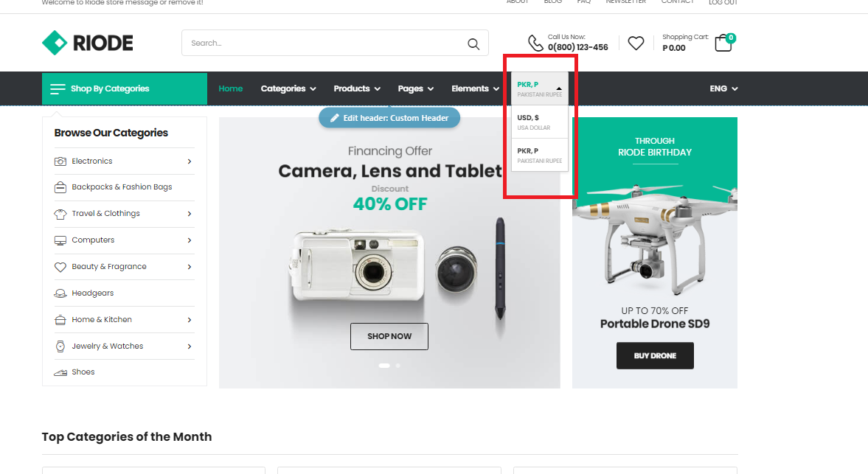
Task: Click the cart total P 0.00
Action: click(x=674, y=48)
